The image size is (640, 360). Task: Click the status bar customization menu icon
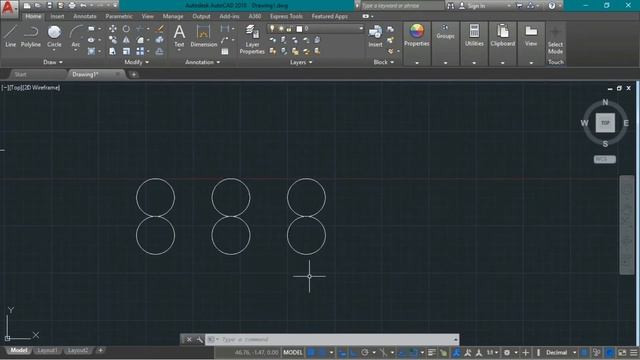click(x=633, y=352)
